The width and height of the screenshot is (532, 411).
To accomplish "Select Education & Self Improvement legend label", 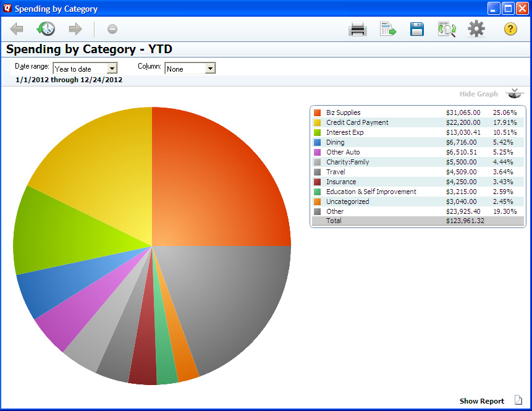I will click(371, 192).
